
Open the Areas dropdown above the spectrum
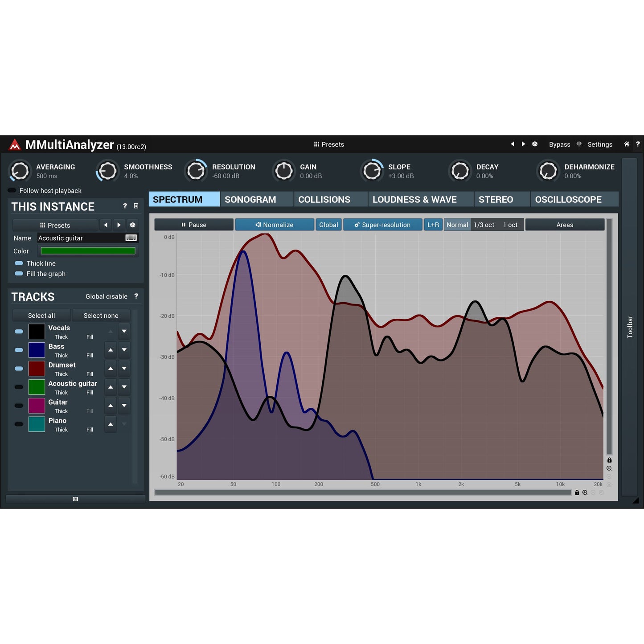(x=565, y=225)
